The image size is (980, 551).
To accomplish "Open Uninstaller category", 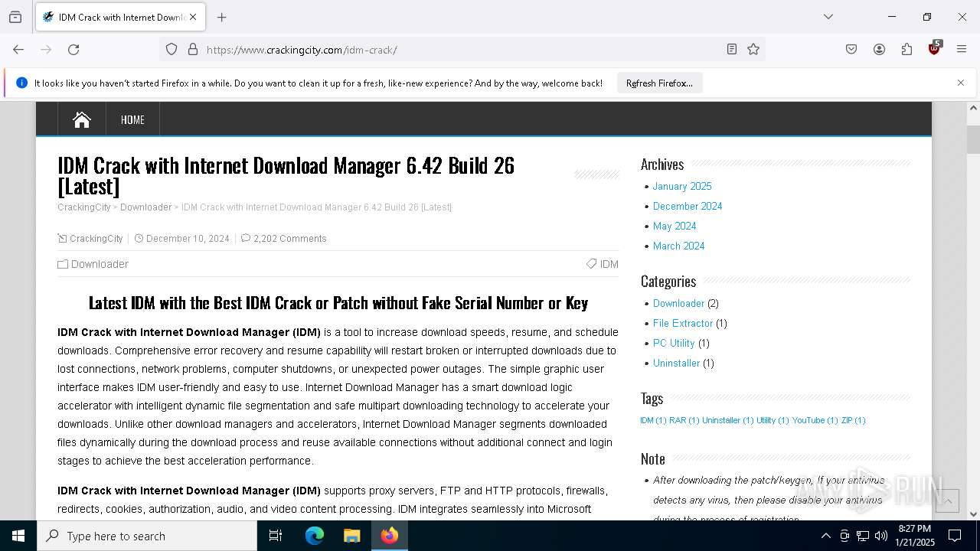I will 677,363.
